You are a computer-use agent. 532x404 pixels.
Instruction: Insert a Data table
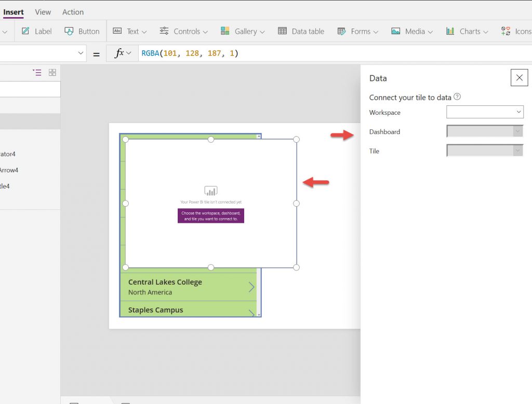tap(301, 31)
